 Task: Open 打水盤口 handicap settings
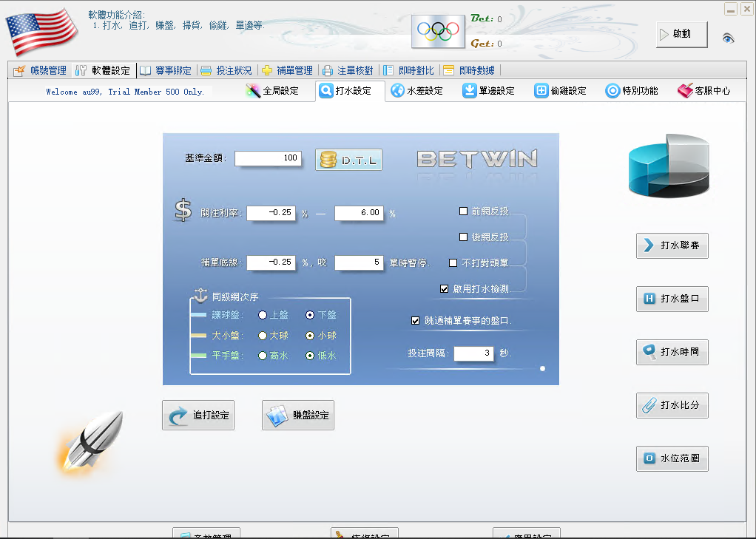(x=672, y=299)
